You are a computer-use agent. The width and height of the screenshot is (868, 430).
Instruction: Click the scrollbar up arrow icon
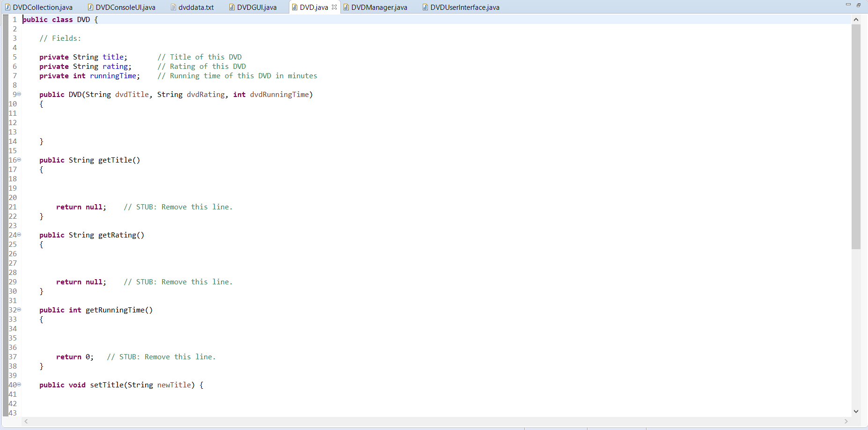(856, 19)
